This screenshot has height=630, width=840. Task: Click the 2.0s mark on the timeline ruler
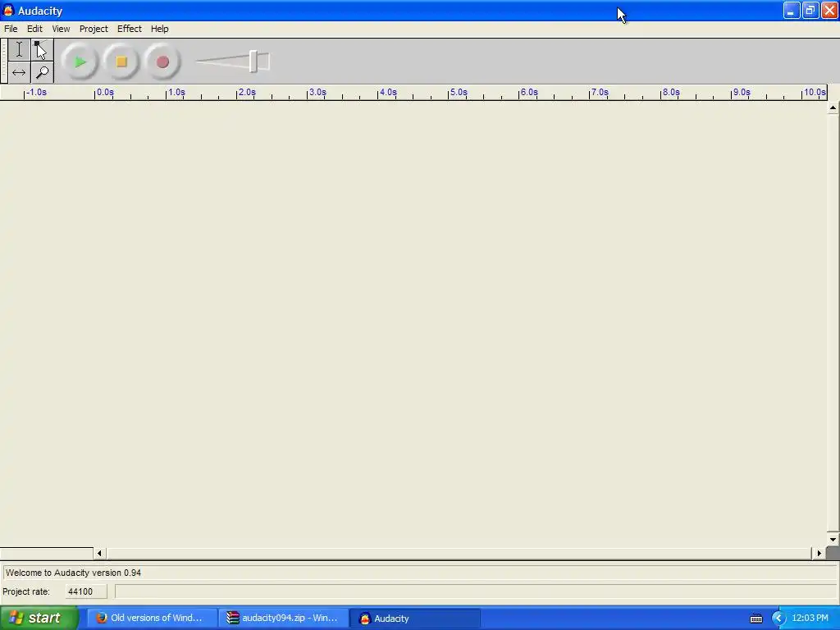pyautogui.click(x=247, y=92)
